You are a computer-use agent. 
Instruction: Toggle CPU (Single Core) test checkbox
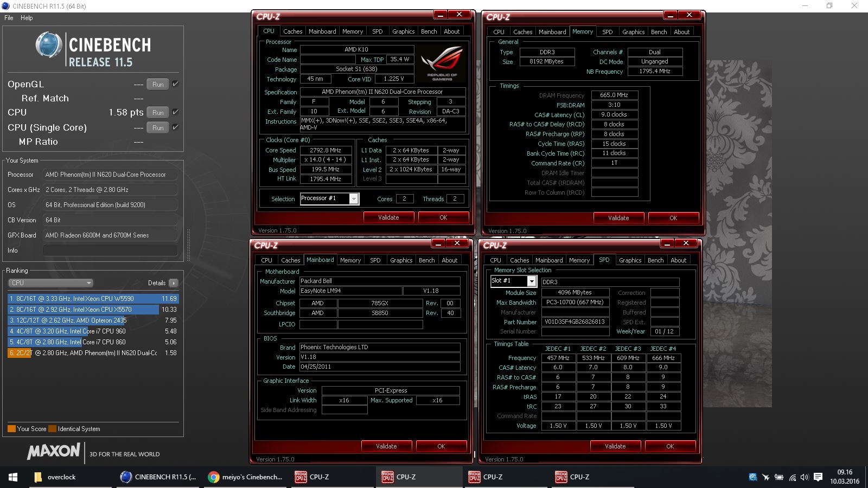[175, 127]
